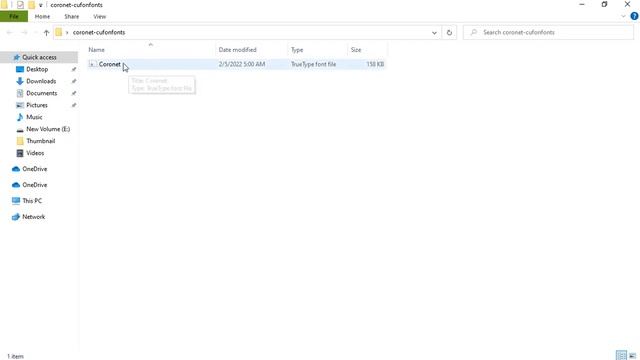Open the Quick Access Toolbar customize dropdown
The width and height of the screenshot is (640, 360).
40,5
